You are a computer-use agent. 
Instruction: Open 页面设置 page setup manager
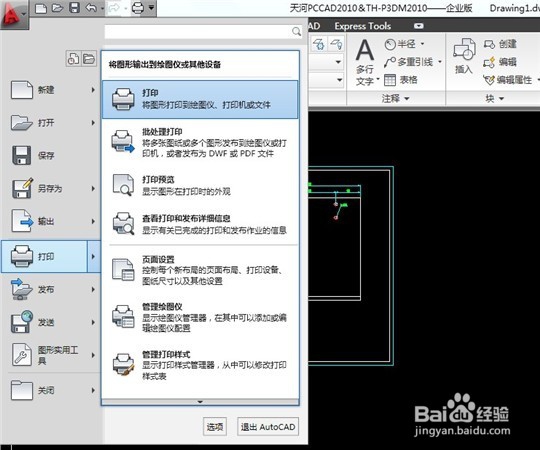pos(200,270)
